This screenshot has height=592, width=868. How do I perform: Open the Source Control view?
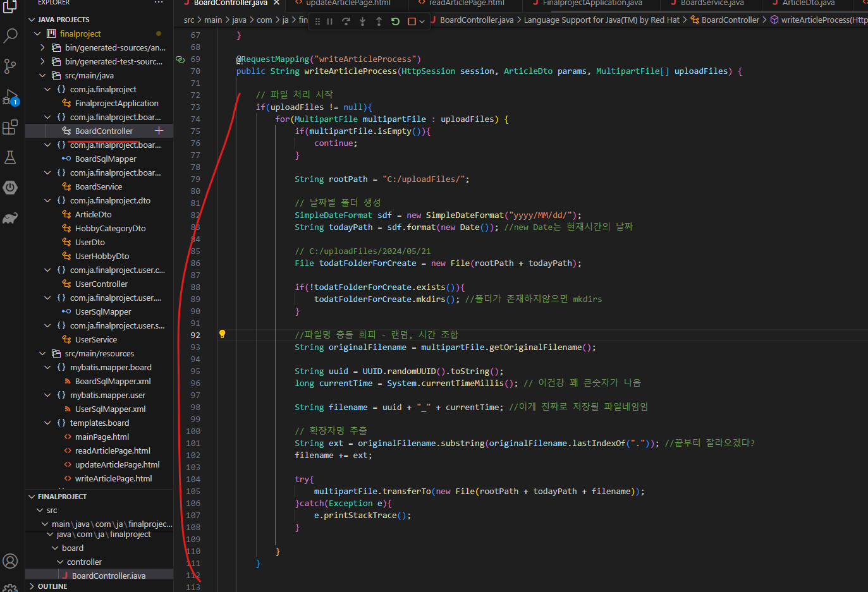pyautogui.click(x=10, y=66)
